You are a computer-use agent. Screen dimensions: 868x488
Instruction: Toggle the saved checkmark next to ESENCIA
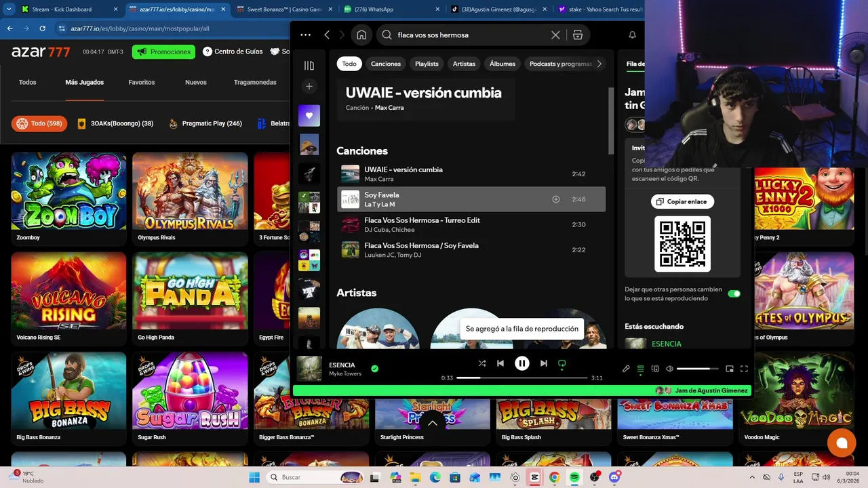click(x=374, y=369)
